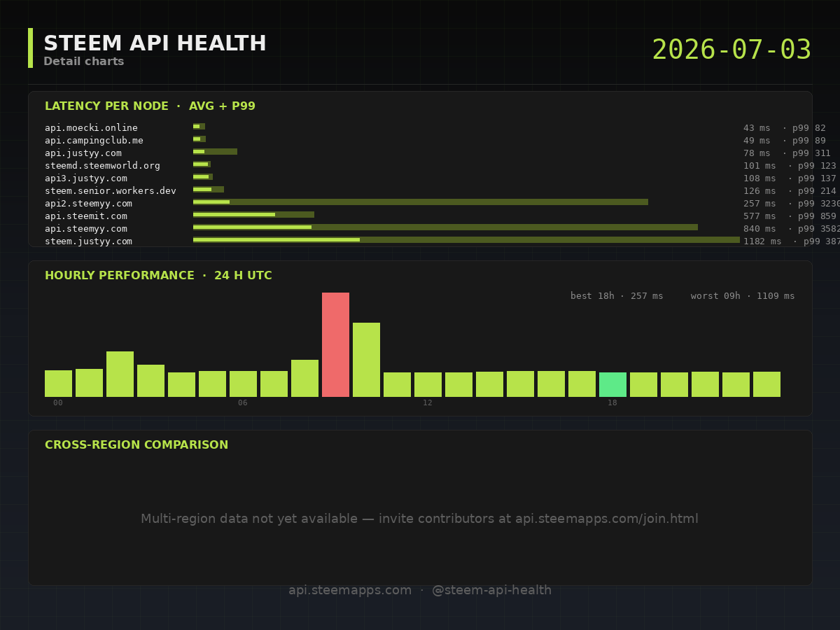The image size is (840, 630).
Task: Click the latency bar for steem.senior.workers.dev
Action: 209,190
